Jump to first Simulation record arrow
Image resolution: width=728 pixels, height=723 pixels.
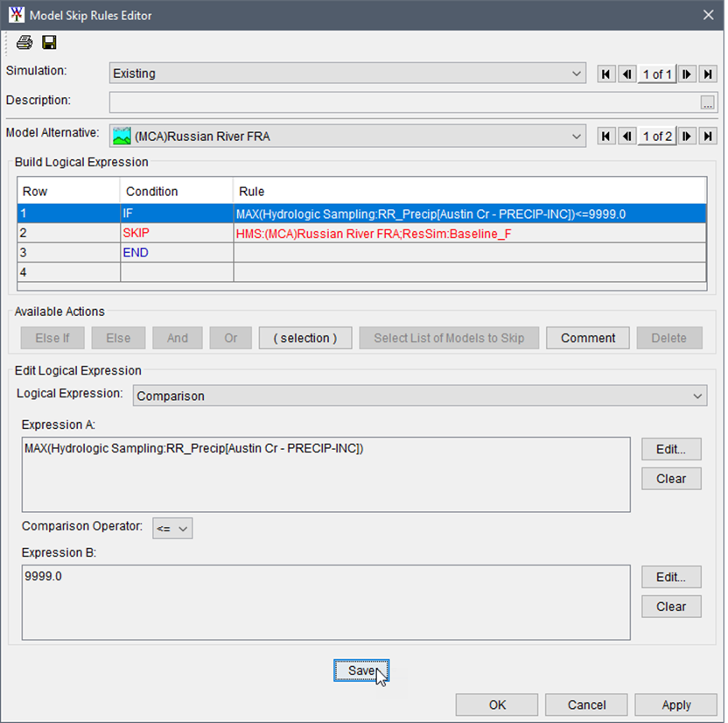(605, 74)
